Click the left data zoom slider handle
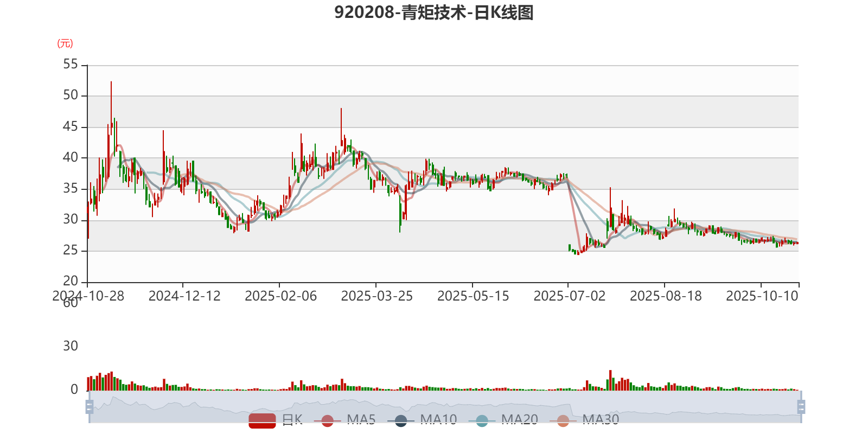This screenshot has width=868, height=434. [90, 406]
